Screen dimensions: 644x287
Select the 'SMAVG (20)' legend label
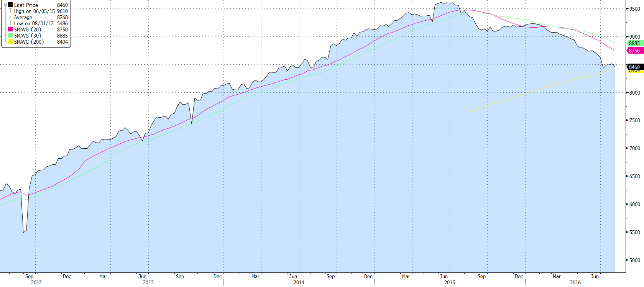pyautogui.click(x=28, y=30)
